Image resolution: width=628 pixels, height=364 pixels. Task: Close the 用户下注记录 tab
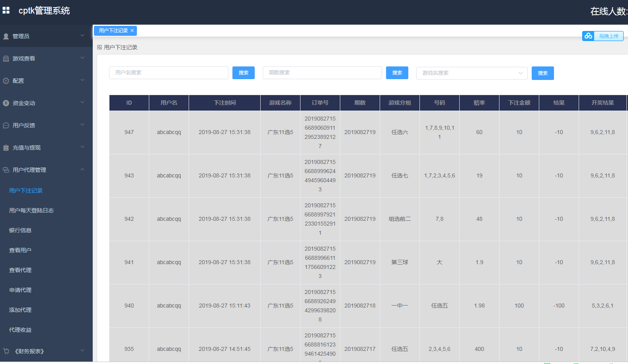click(x=132, y=31)
